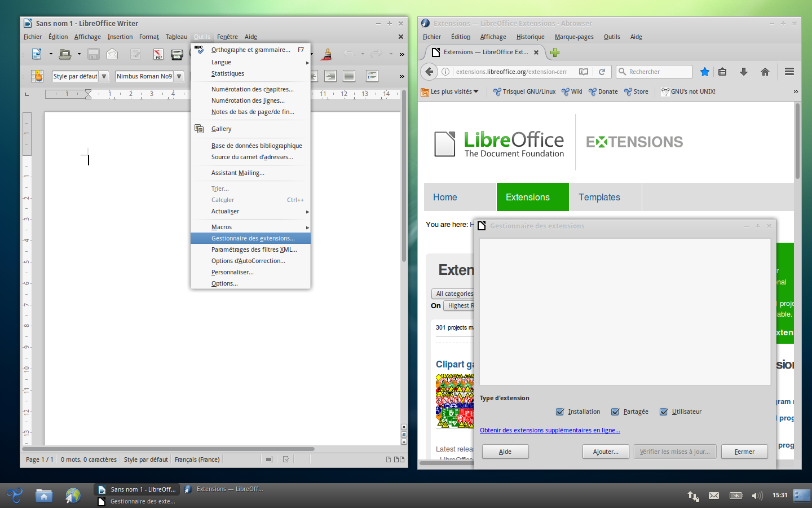The width and height of the screenshot is (812, 508).
Task: Click the browser Back arrow button
Action: (x=430, y=72)
